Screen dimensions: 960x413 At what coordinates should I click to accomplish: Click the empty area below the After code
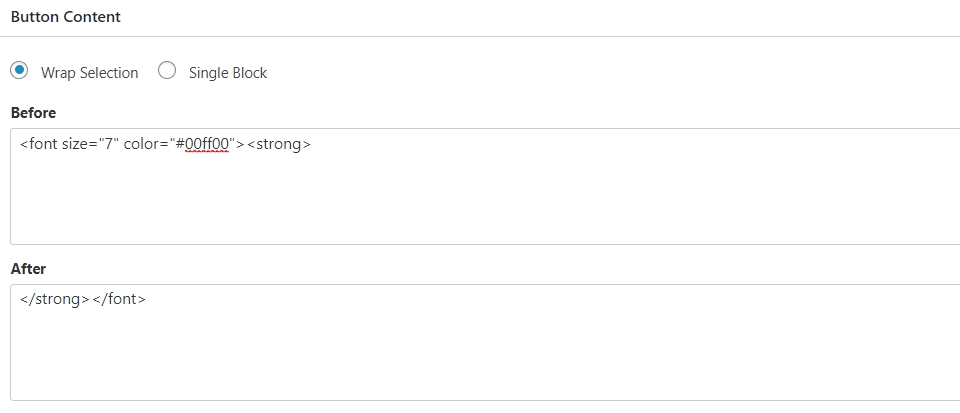click(485, 358)
